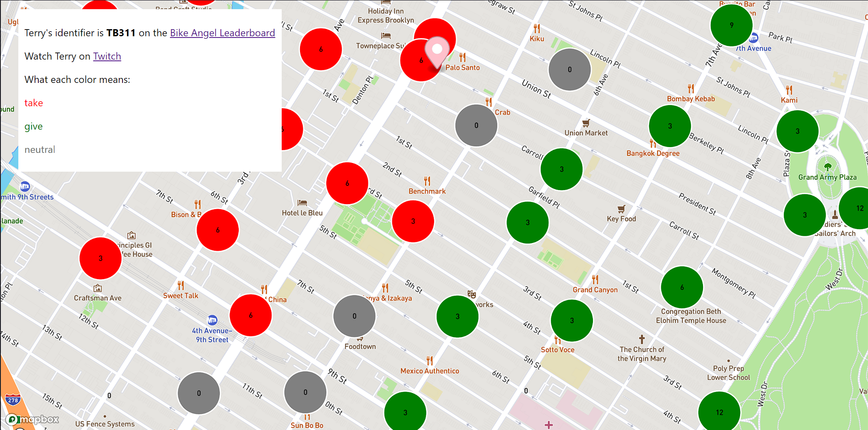Select green station 3 on Carroll St

click(x=561, y=169)
